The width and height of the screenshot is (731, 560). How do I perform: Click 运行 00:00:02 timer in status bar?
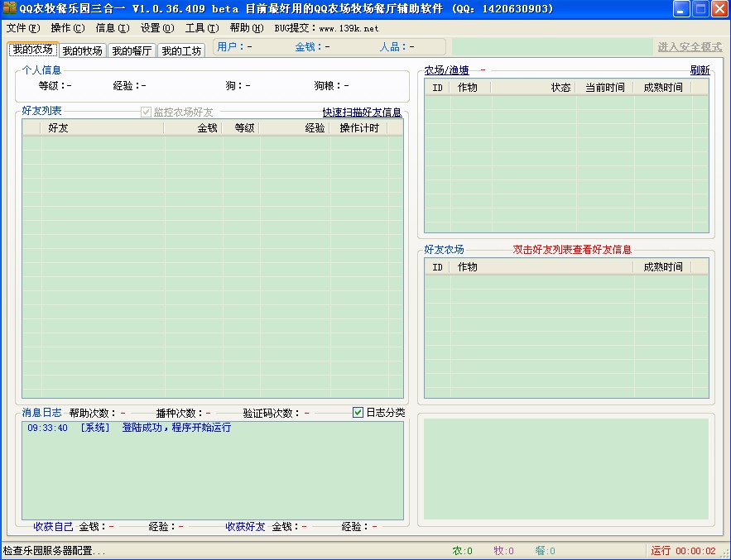[684, 551]
